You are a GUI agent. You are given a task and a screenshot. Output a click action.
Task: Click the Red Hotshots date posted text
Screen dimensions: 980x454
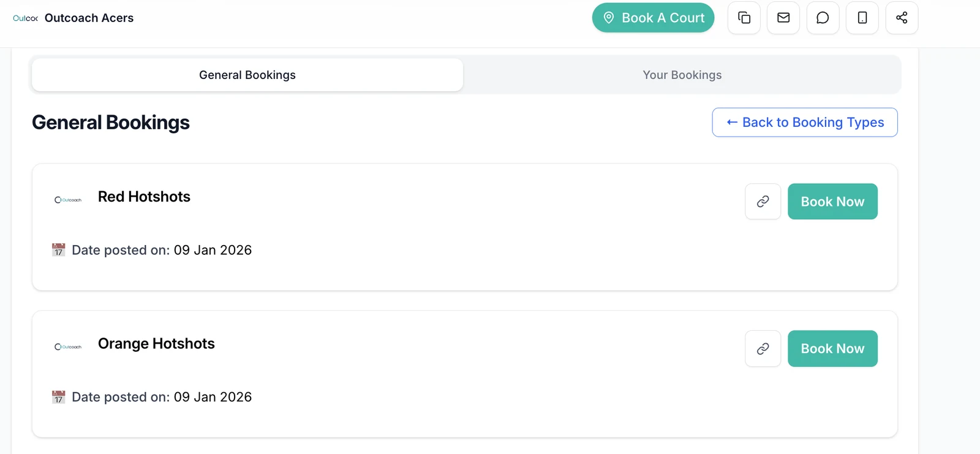pos(162,250)
